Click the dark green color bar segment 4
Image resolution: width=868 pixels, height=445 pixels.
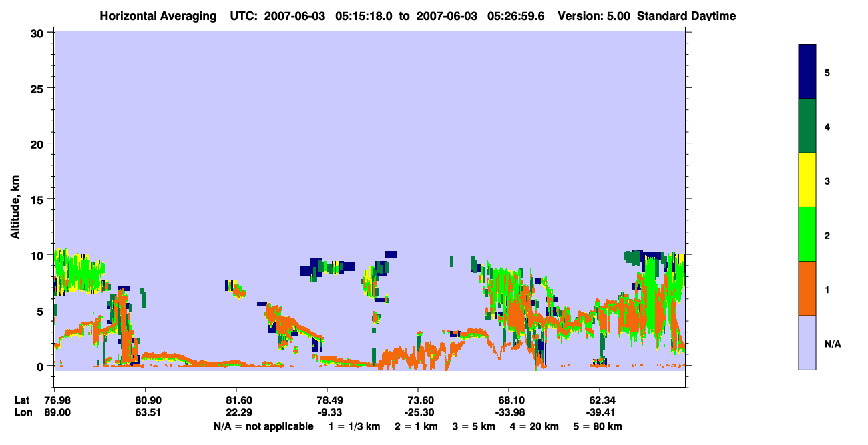tap(807, 126)
